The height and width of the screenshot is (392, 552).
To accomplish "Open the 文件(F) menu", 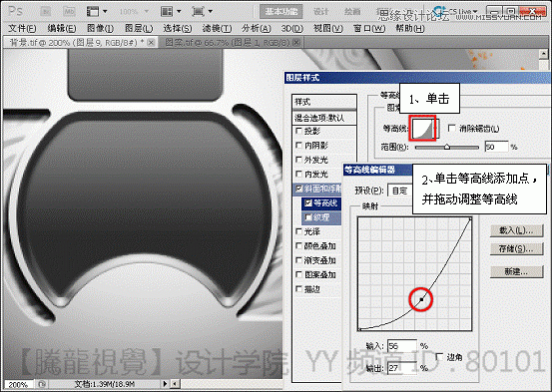I will coord(22,29).
